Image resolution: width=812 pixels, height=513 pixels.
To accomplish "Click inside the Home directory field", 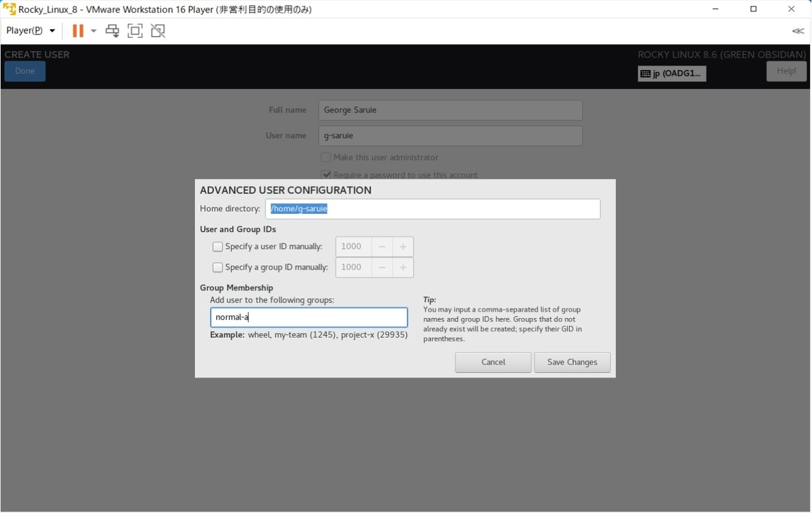I will pos(433,208).
